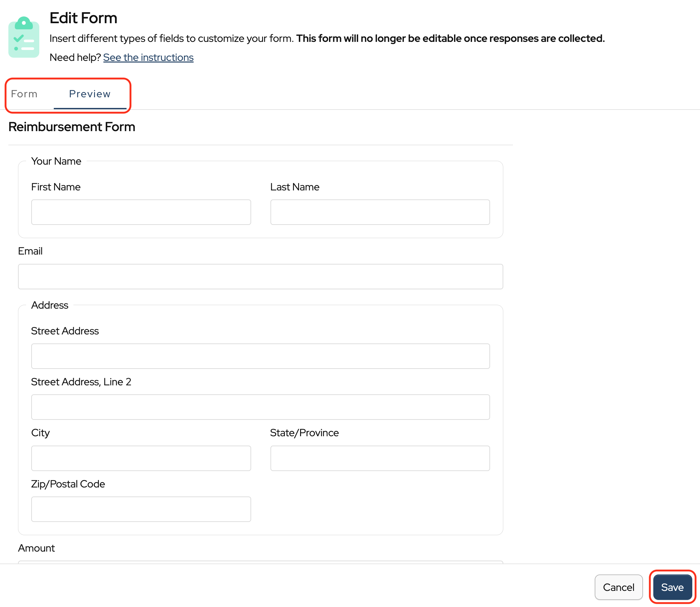Image resolution: width=700 pixels, height=607 pixels.
Task: Switch to the Form tab
Action: [x=24, y=94]
